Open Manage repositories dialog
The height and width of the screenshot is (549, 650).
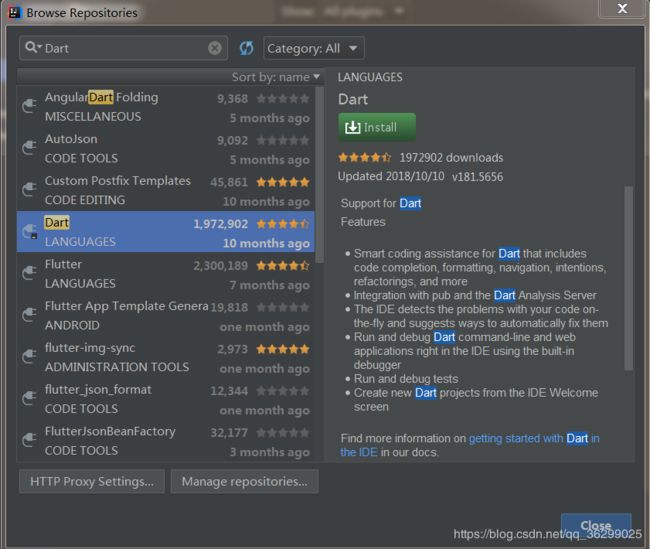point(245,481)
